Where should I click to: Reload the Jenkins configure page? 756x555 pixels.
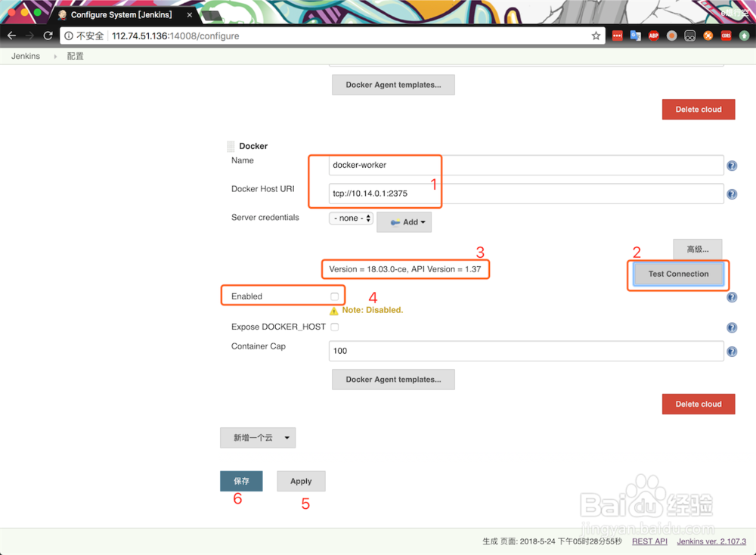[48, 36]
